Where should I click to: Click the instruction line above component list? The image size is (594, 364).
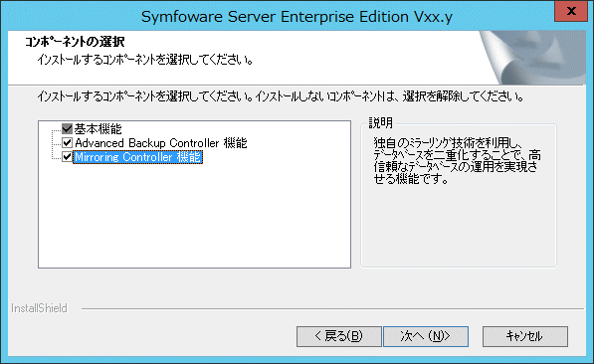tap(281, 96)
